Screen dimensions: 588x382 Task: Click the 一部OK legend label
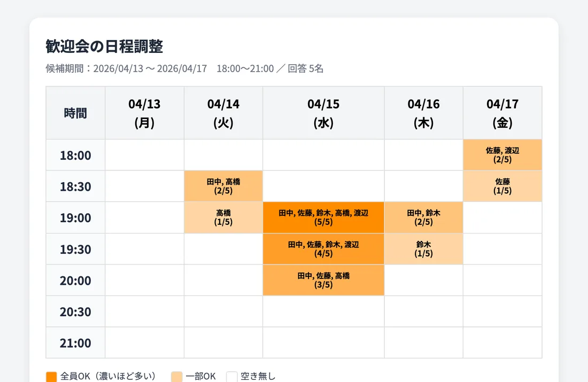click(x=200, y=376)
